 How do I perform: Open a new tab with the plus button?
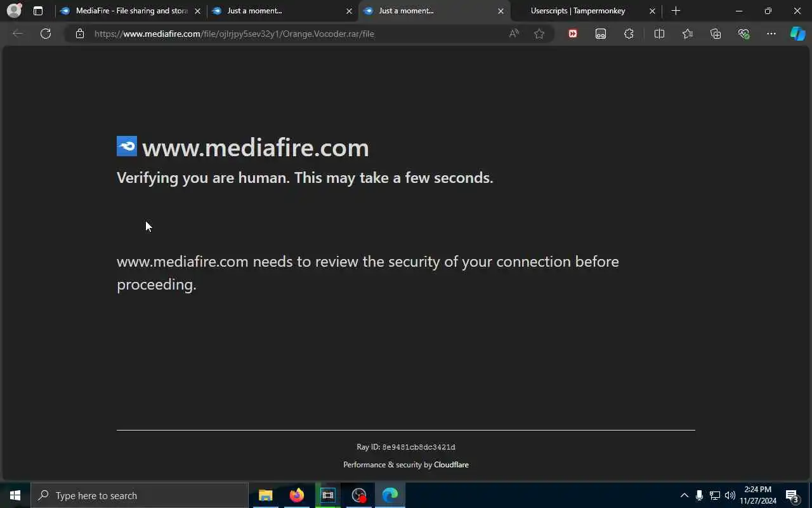[676, 11]
